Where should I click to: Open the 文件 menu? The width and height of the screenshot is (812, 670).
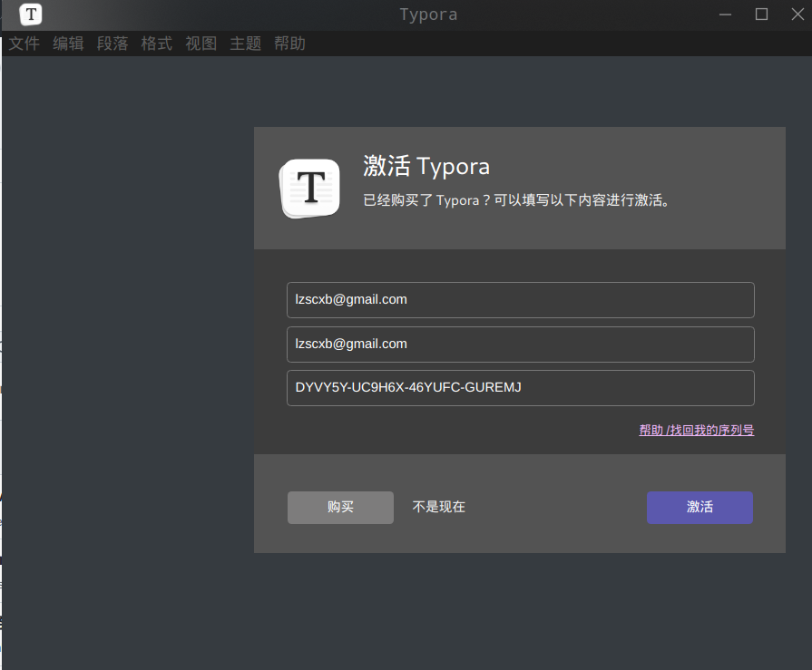click(x=24, y=44)
